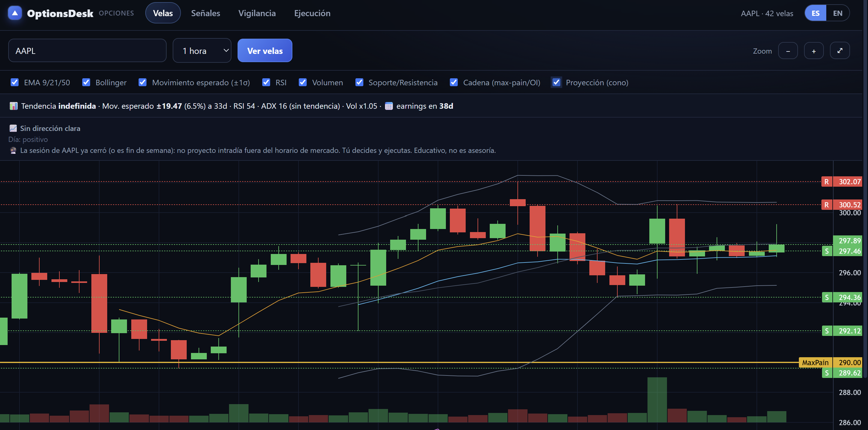Screen dimensions: 868x430
Task: Open the Señales tab
Action: (206, 13)
